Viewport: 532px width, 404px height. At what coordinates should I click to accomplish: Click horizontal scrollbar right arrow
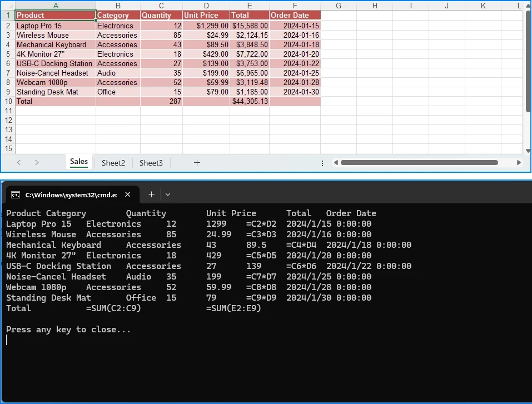519,162
